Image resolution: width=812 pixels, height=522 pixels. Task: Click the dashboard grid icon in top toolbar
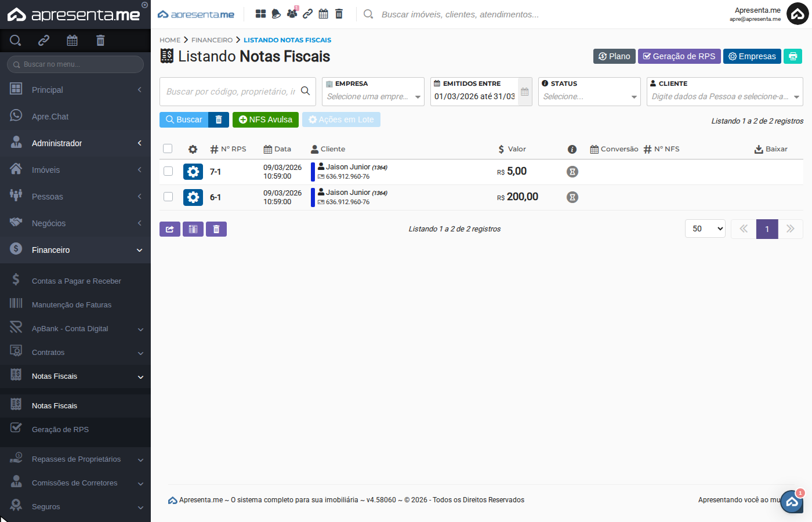pos(261,14)
